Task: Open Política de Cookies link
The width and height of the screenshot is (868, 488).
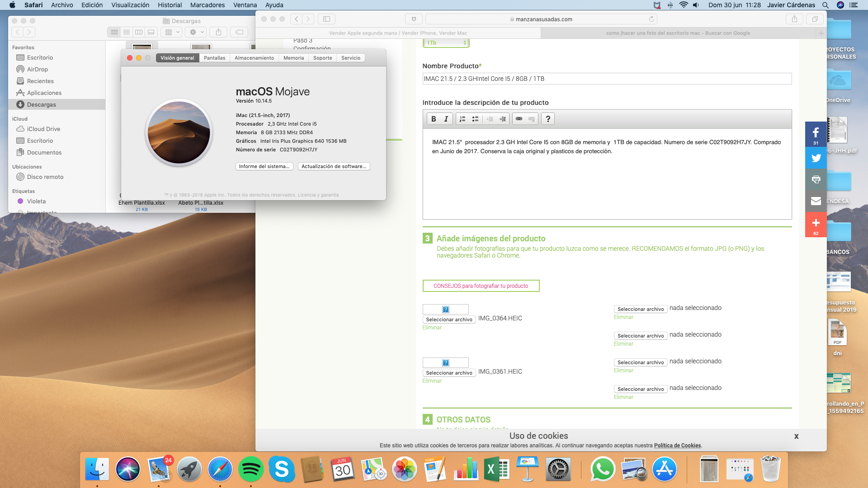Action: (677, 446)
